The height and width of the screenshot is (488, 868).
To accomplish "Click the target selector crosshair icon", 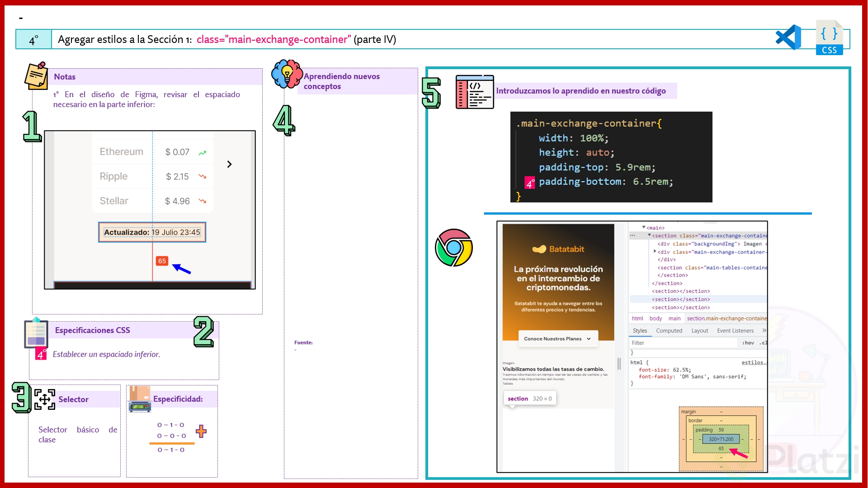I will [x=45, y=399].
